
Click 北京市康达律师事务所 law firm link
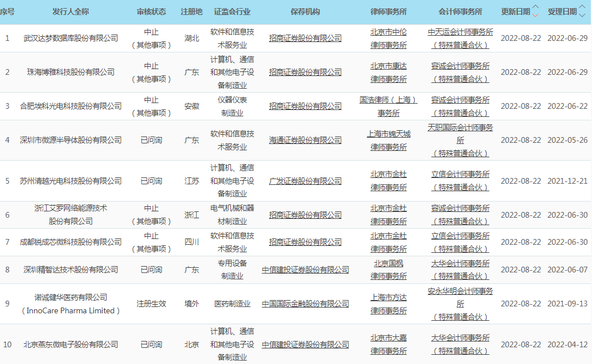388,72
